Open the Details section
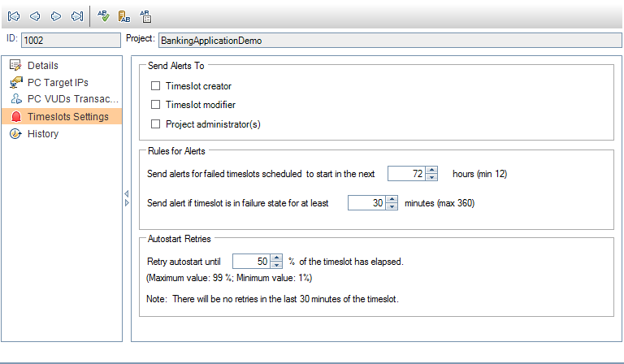 [x=42, y=66]
